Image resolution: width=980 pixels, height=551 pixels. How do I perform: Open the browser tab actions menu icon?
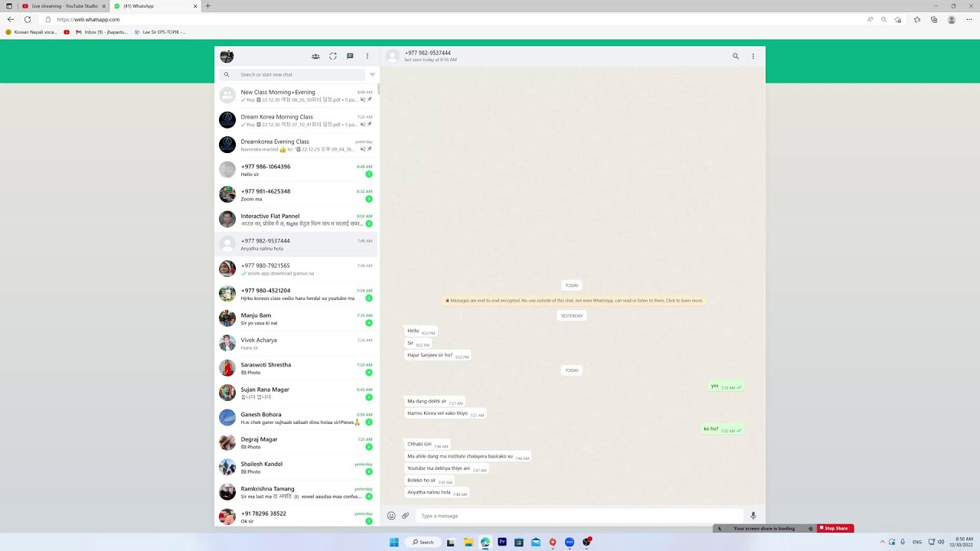tap(9, 6)
